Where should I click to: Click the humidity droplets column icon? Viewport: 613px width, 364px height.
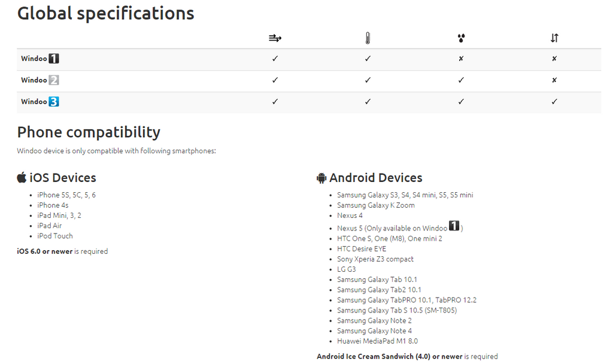(x=461, y=38)
